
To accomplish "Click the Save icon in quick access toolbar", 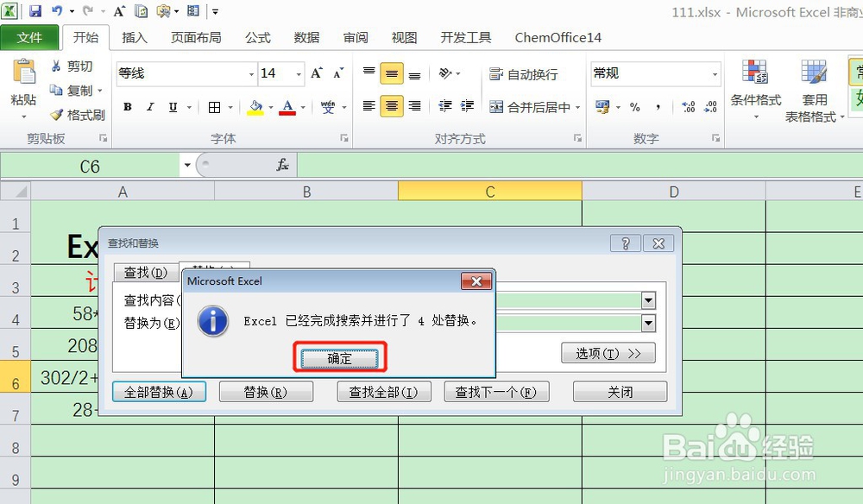I will tap(35, 11).
